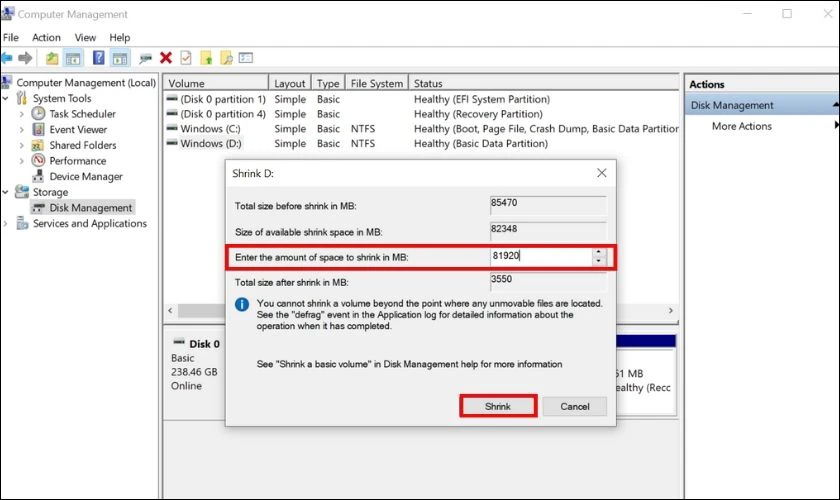
Task: Expand Services and Applications node
Action: 6,223
